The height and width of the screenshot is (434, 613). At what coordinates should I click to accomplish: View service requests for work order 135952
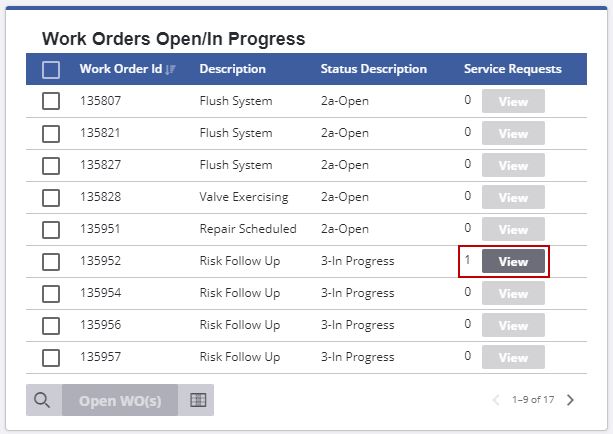(x=513, y=261)
